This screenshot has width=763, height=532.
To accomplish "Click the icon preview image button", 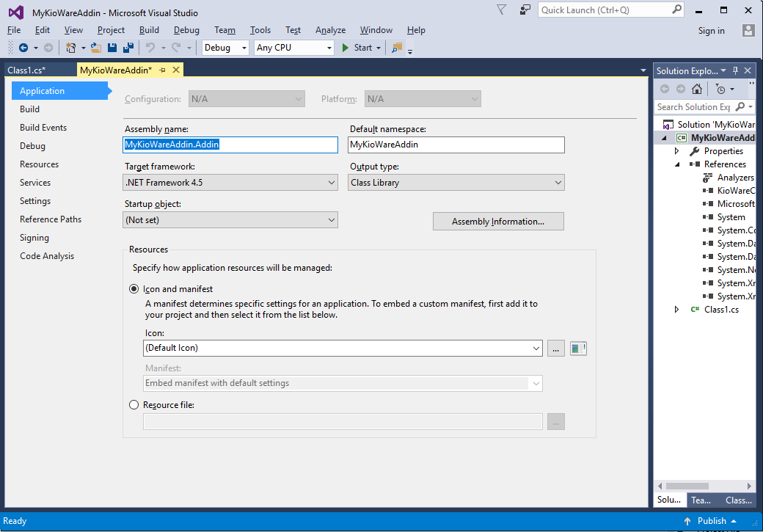I will click(578, 349).
